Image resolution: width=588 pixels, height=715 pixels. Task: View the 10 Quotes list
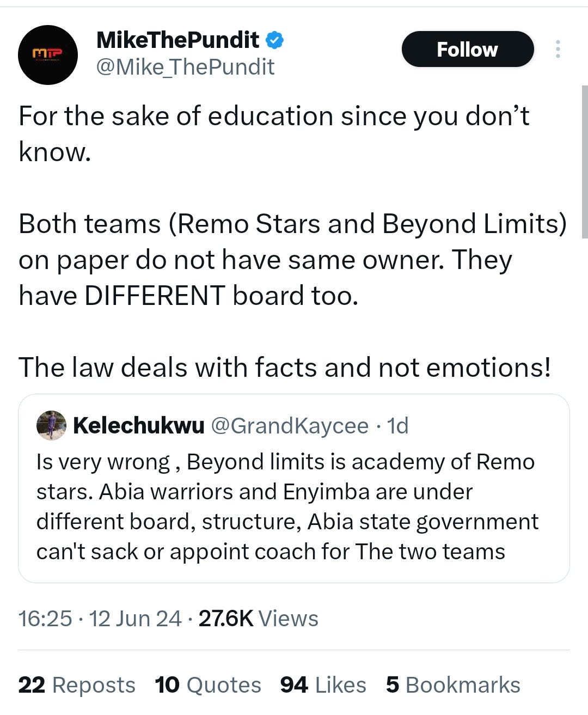click(208, 685)
